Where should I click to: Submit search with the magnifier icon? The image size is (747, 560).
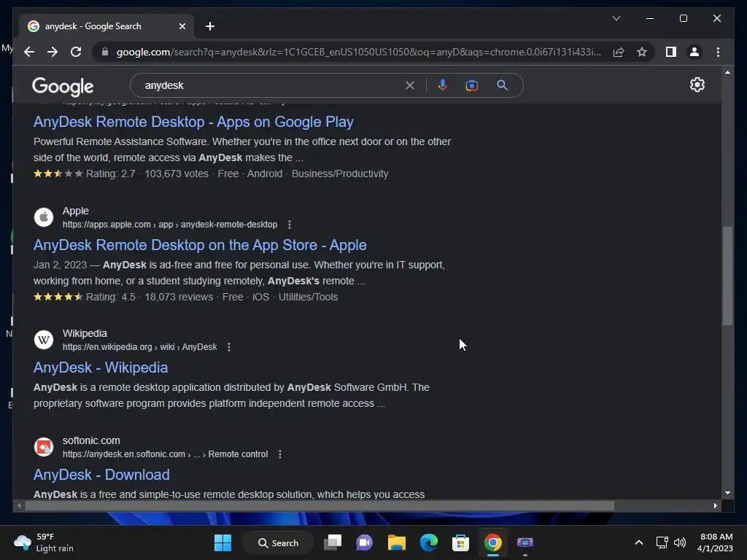502,85
